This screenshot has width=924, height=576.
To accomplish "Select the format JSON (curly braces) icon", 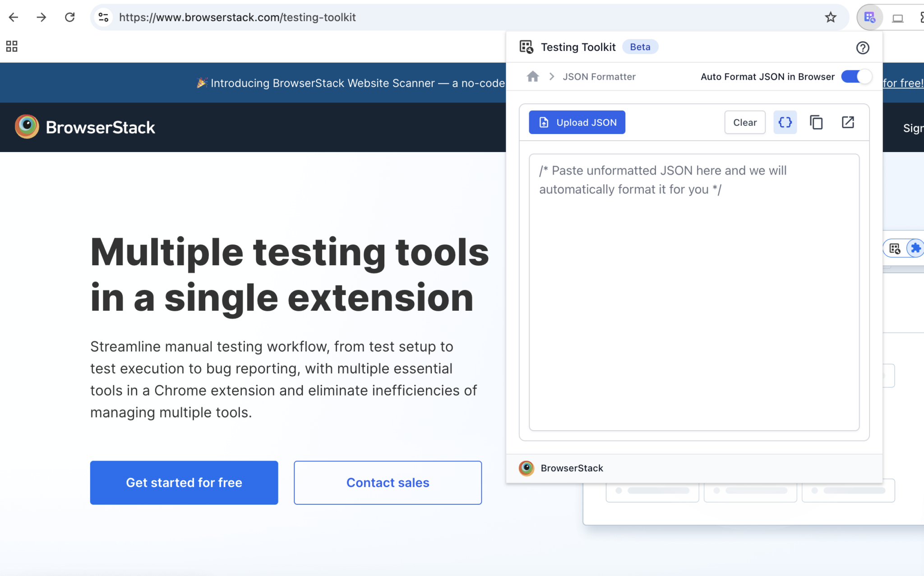I will (785, 122).
